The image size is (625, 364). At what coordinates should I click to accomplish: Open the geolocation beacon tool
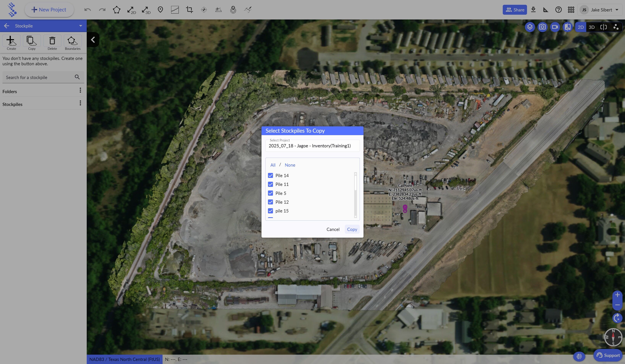coord(233,10)
